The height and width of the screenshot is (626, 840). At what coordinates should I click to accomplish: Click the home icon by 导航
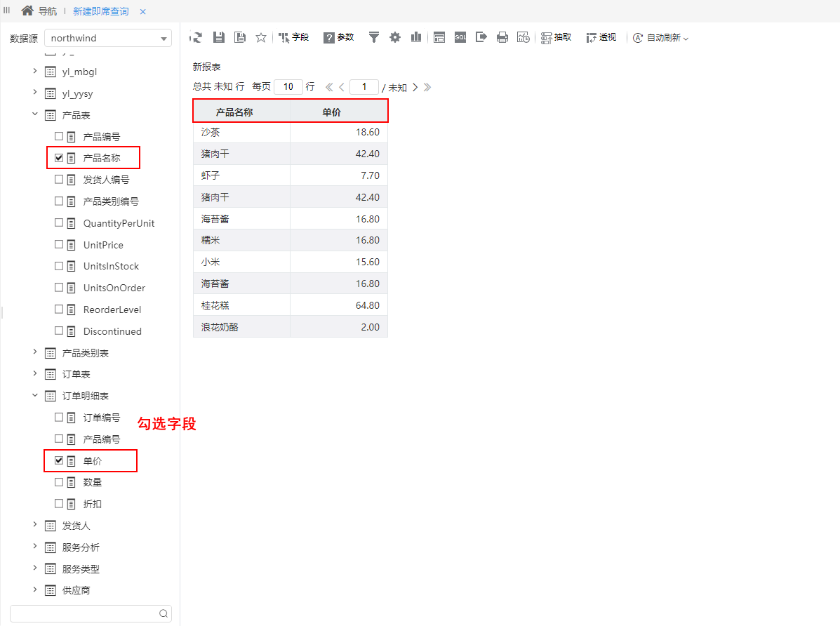pos(27,11)
